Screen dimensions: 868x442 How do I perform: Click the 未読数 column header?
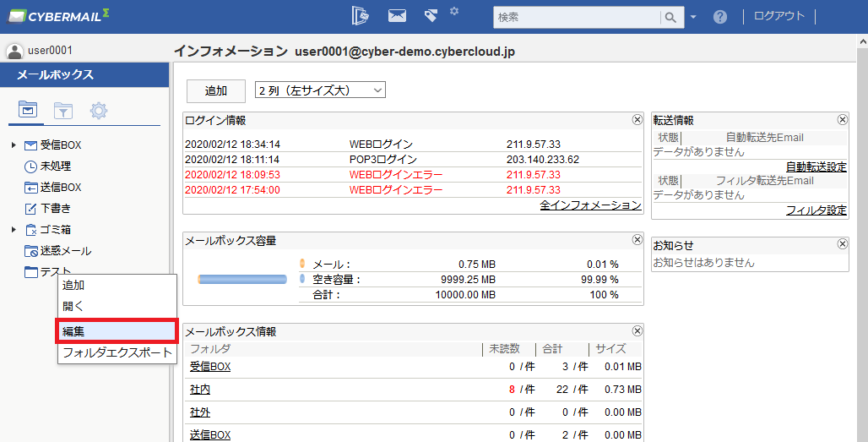coord(504,349)
